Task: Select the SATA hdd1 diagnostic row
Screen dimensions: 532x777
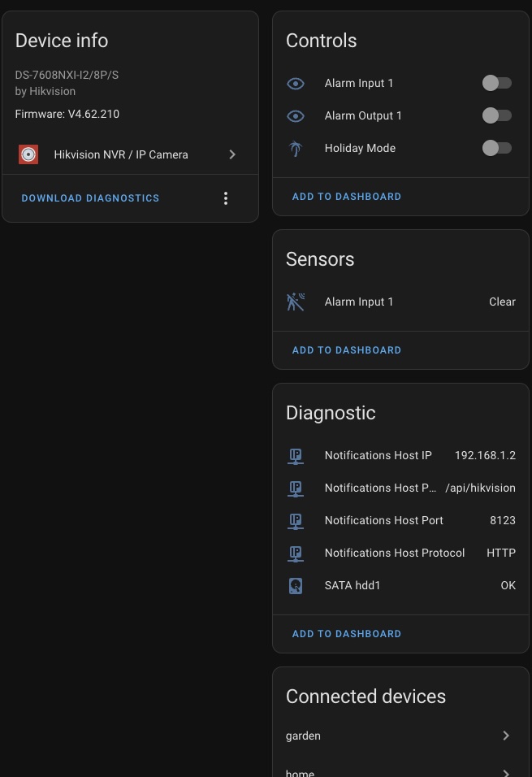Action: 400,585
